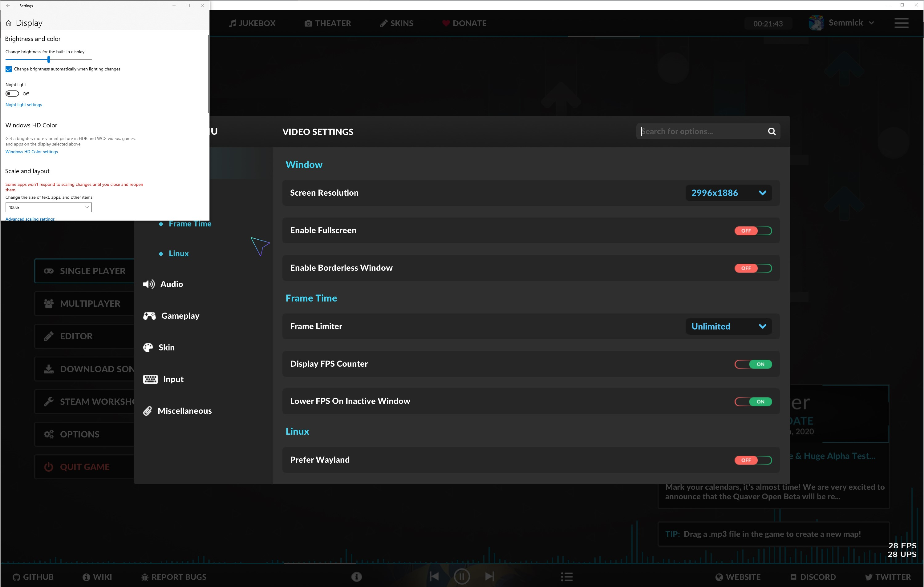
Task: Open the hamburger menu icon
Action: click(901, 23)
